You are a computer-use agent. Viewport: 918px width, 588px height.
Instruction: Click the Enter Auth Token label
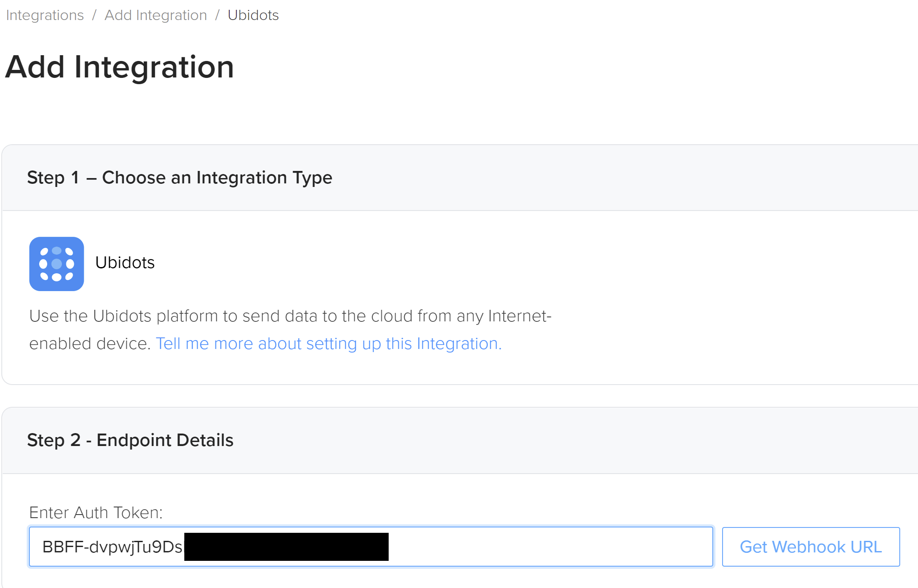(96, 513)
